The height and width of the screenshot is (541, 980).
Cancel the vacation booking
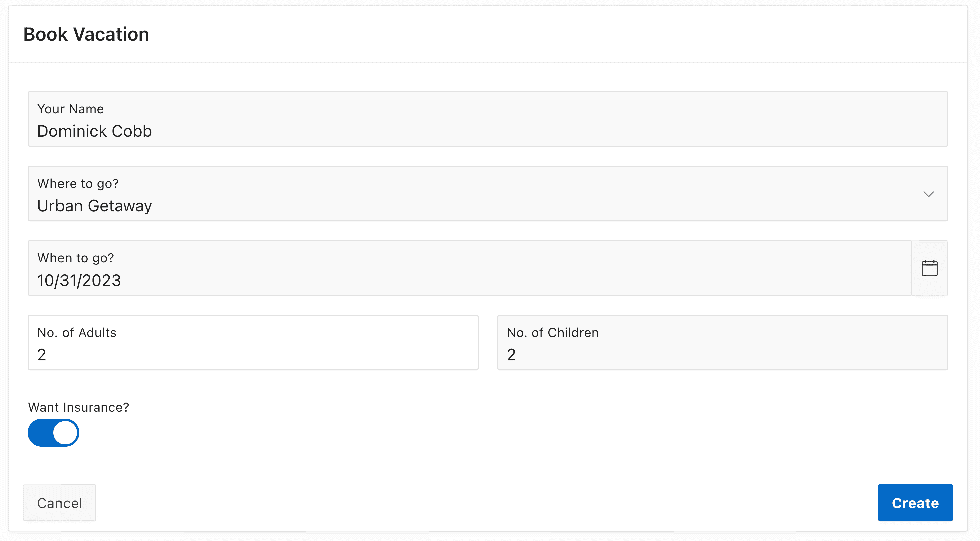click(x=59, y=503)
